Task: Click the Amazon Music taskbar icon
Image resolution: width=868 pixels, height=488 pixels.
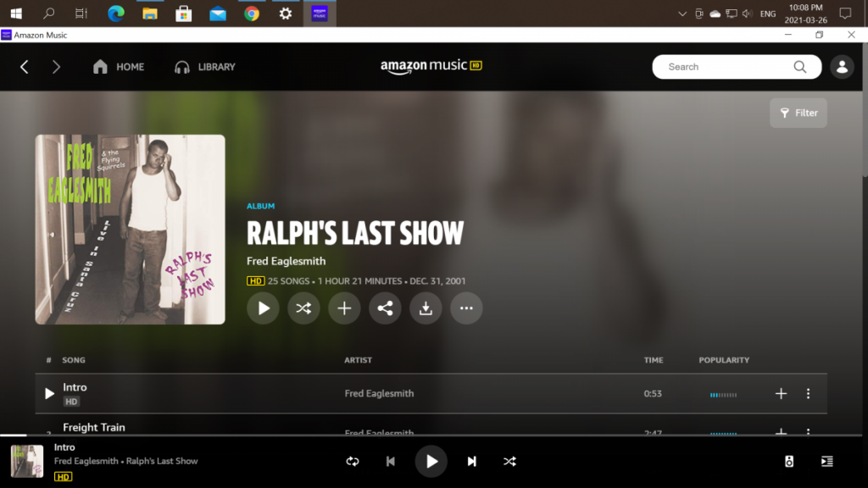Action: [320, 14]
